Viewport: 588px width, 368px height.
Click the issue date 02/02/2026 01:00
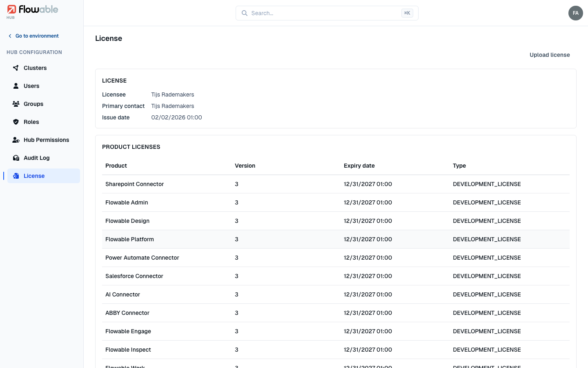click(176, 117)
